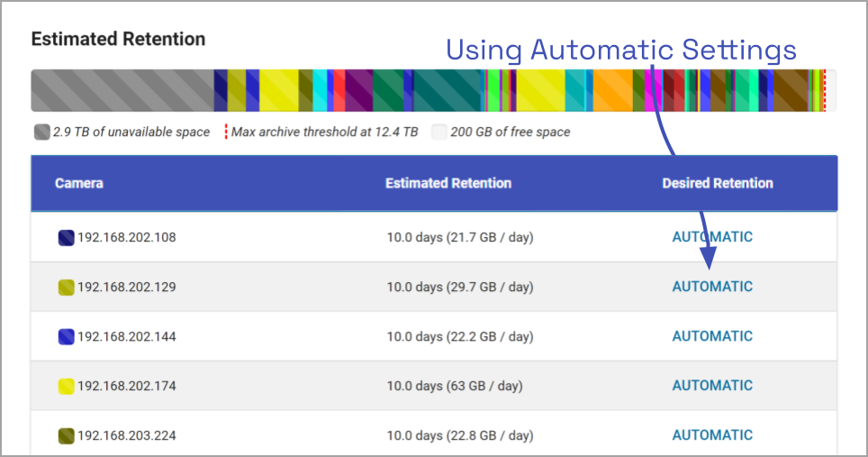Screen dimensions: 868x457
Task: Click the dark olive swatch beside 192.168.203.224
Action: coord(66,436)
